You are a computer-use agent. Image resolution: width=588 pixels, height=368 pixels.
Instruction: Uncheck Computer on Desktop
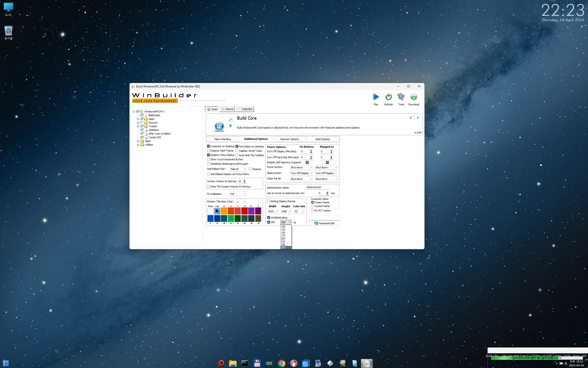click(208, 146)
